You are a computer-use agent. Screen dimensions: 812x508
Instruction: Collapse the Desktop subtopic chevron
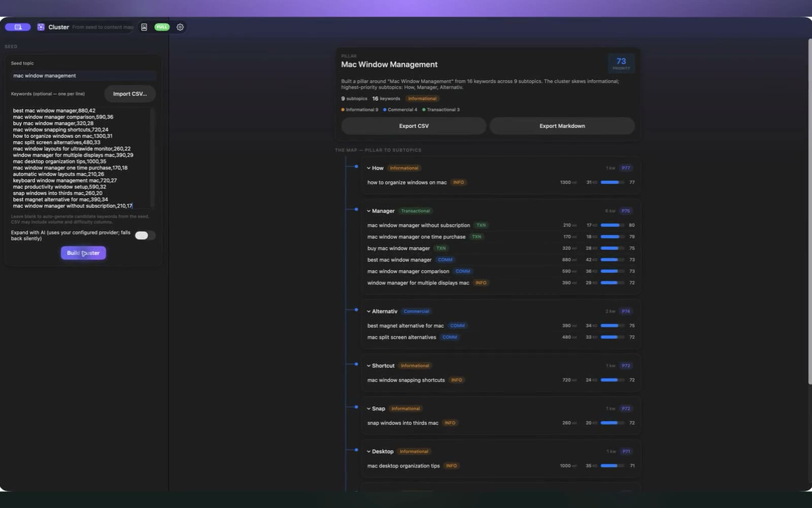368,452
